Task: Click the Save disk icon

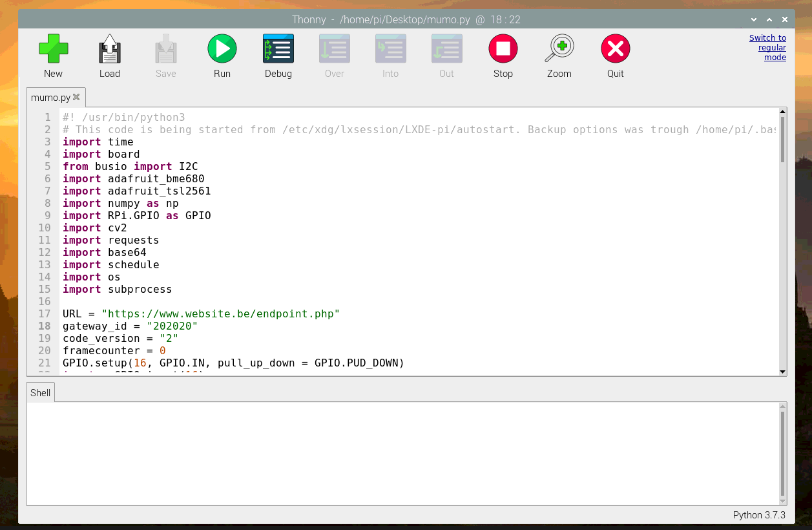Action: pyautogui.click(x=165, y=49)
